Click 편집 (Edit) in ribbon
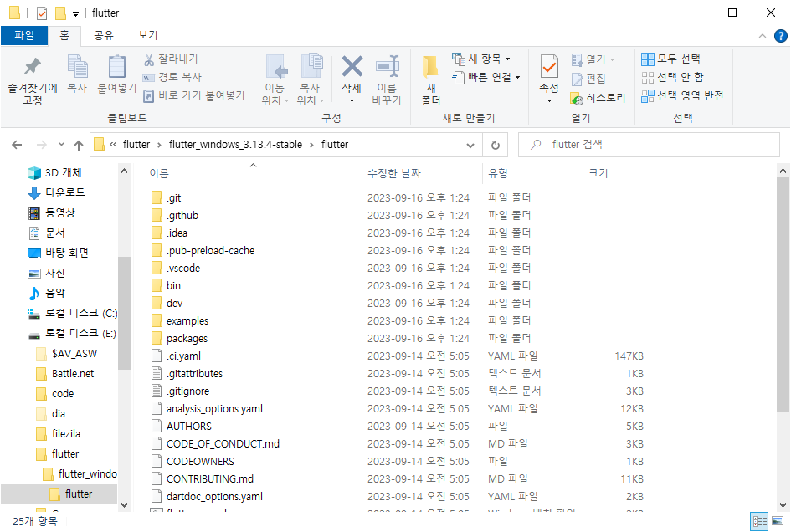 click(x=588, y=79)
